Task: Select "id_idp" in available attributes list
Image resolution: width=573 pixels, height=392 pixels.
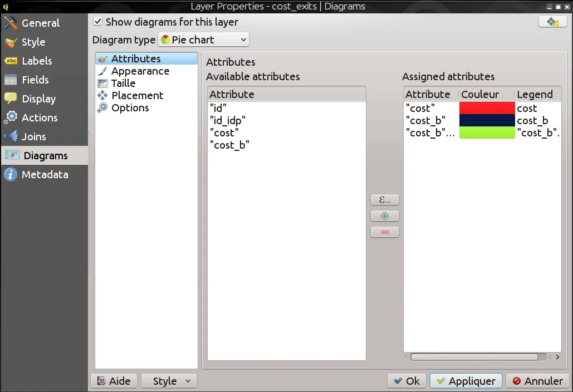Action: click(x=227, y=121)
